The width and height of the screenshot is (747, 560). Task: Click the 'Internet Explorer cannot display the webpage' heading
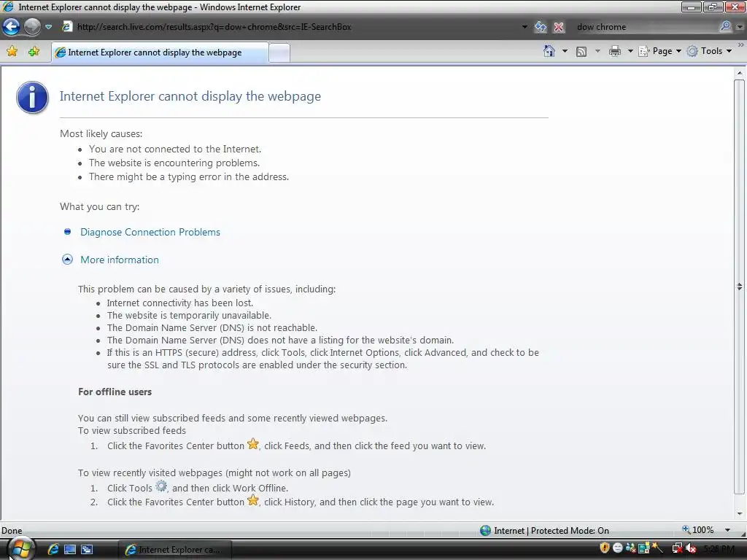190,96
